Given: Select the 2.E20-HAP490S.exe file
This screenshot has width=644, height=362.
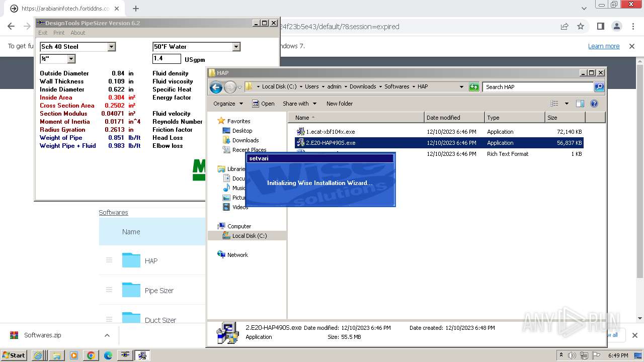Looking at the screenshot, I should [x=439, y=143].
